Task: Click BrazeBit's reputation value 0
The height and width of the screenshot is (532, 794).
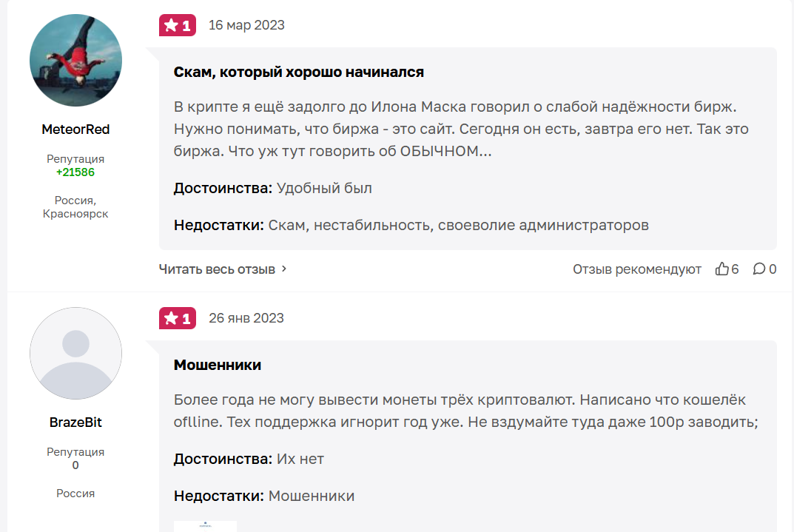Action: pos(75,465)
